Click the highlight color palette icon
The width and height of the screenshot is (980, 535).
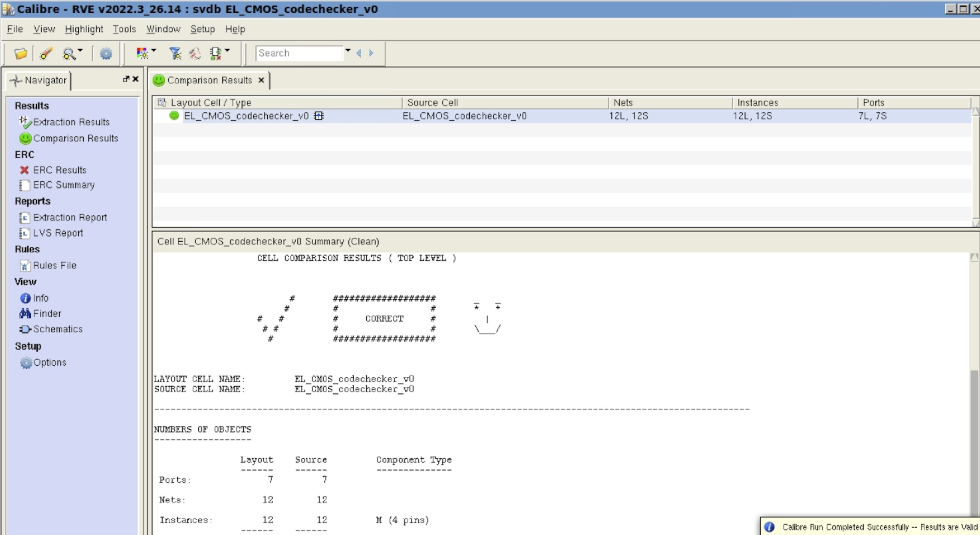tap(142, 53)
